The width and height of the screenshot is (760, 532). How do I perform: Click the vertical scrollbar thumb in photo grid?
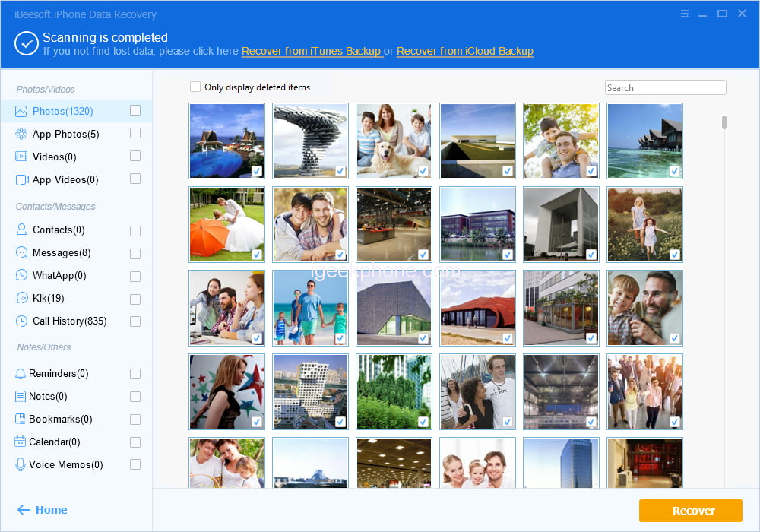(724, 122)
